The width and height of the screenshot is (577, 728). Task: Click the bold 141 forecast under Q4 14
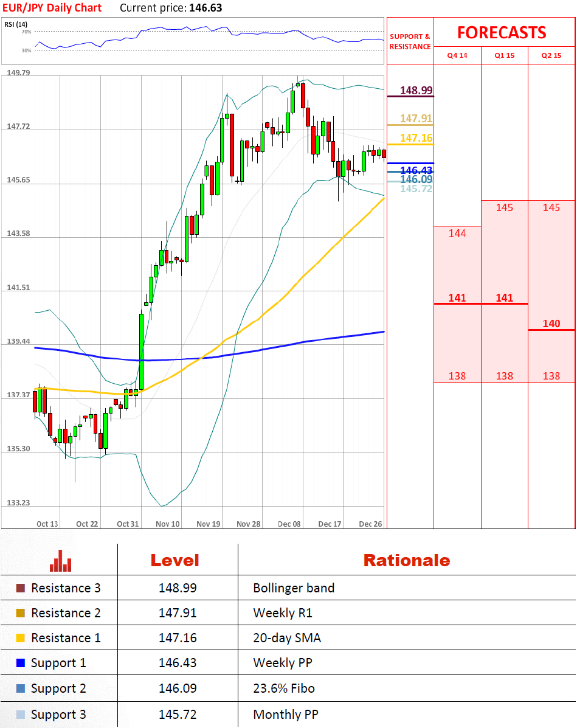point(457,297)
